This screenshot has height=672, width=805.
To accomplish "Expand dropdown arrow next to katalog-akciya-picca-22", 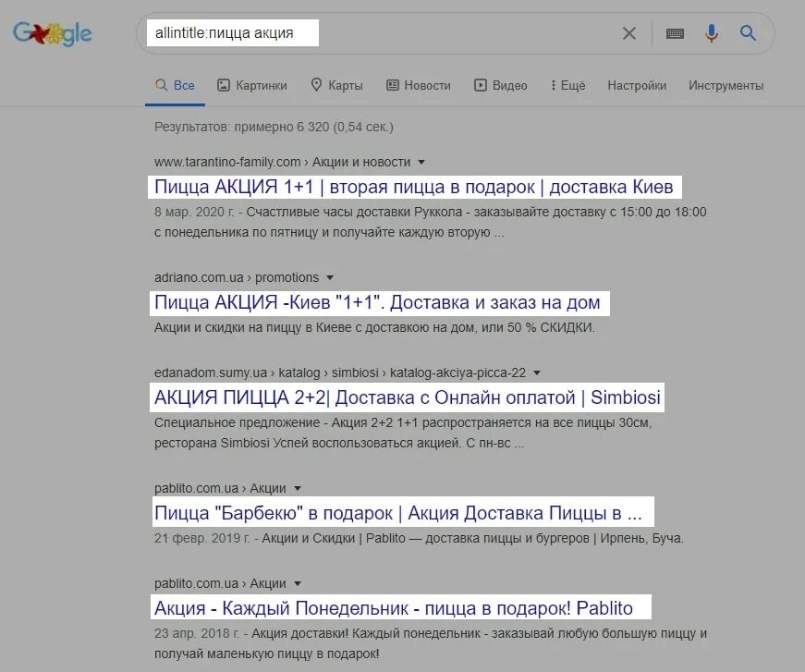I will click(537, 373).
